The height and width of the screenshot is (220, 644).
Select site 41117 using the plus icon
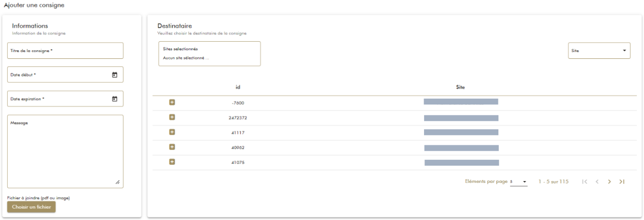pyautogui.click(x=172, y=132)
